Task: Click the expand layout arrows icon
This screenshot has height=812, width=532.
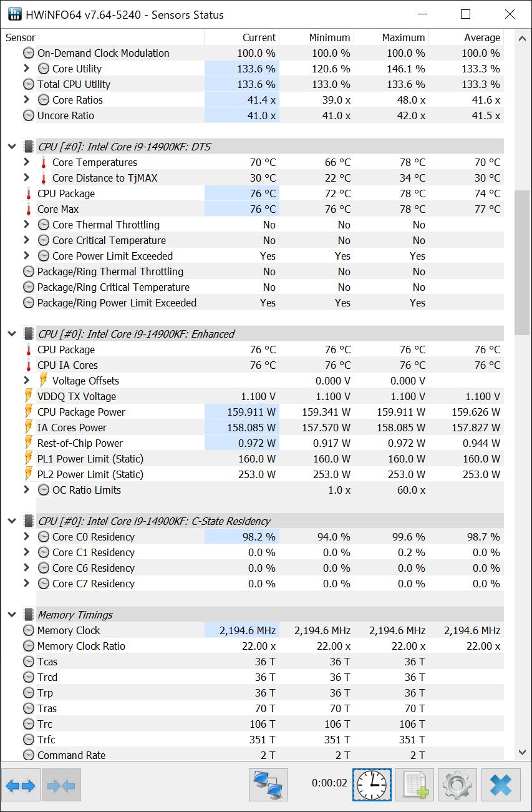Action: [x=21, y=785]
